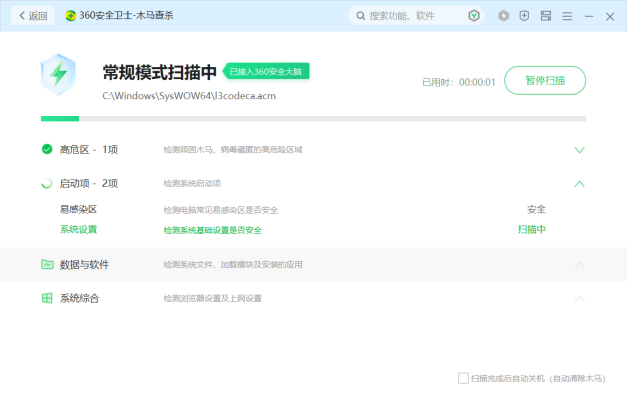Select the 系统设置 sub-item
The width and height of the screenshot is (627, 395).
tap(78, 229)
